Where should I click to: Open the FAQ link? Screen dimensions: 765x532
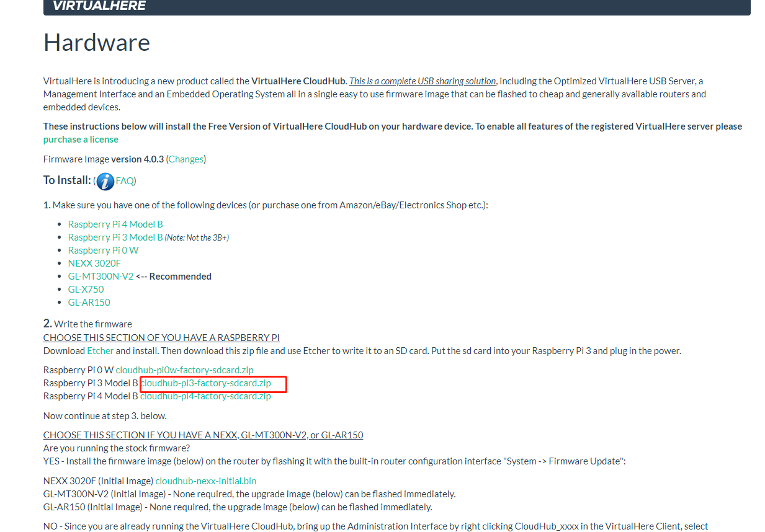point(124,181)
